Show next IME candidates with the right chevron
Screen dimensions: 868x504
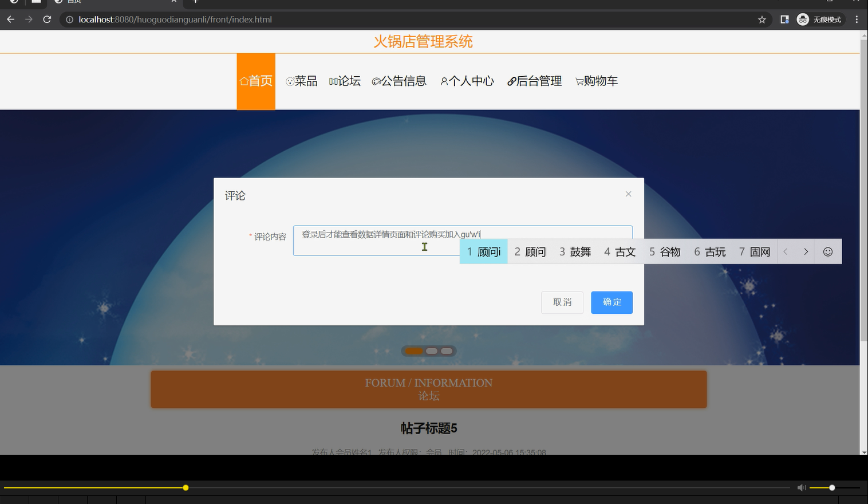coord(806,251)
